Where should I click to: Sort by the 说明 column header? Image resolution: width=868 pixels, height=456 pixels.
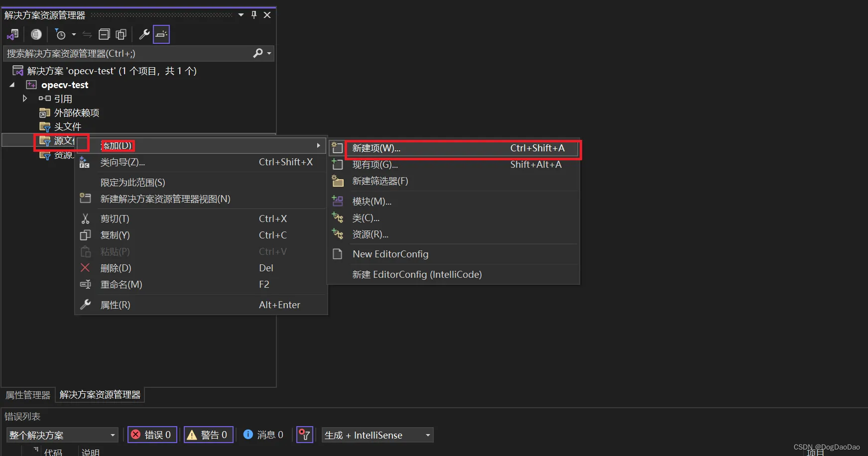(x=91, y=452)
